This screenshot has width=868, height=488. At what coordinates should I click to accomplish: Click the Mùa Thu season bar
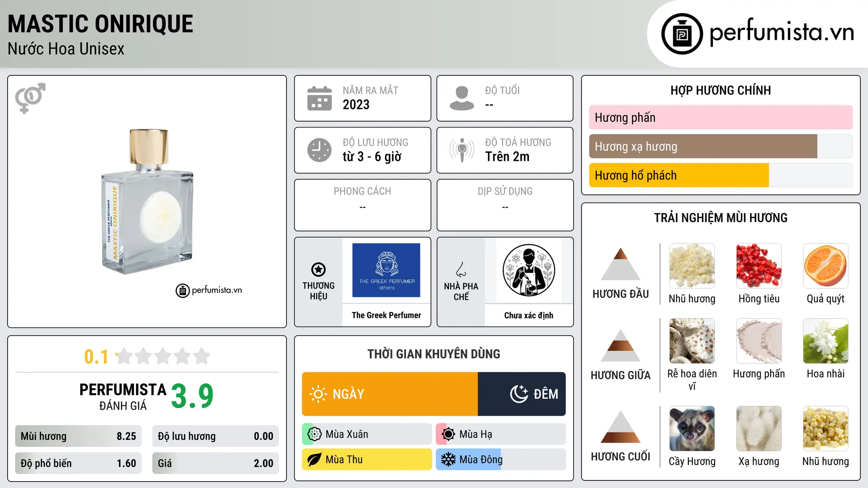367,460
